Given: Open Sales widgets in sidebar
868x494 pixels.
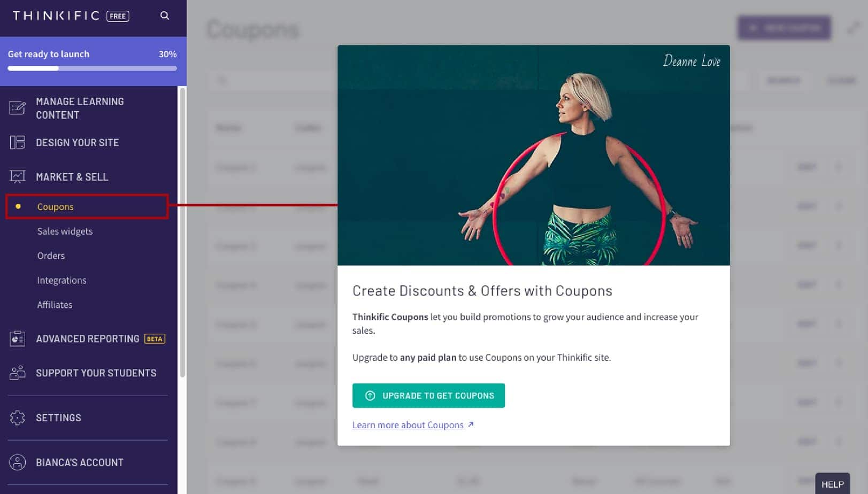Looking at the screenshot, I should click(65, 231).
